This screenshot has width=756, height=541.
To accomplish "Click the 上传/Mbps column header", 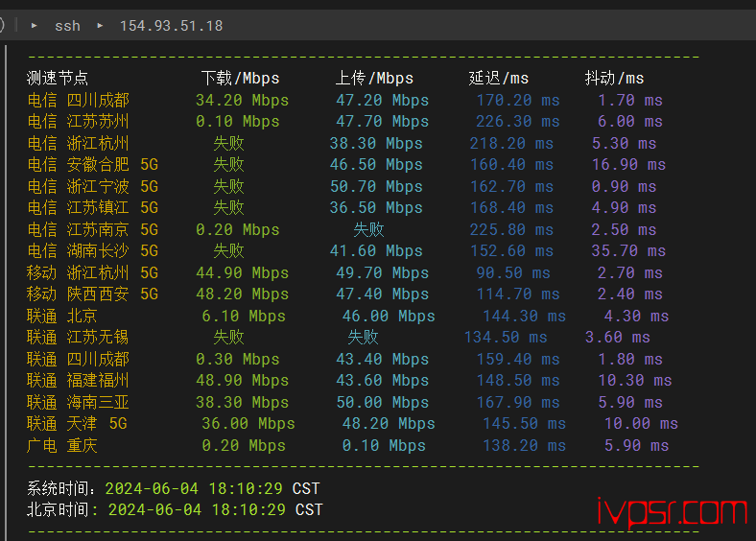I will [374, 78].
